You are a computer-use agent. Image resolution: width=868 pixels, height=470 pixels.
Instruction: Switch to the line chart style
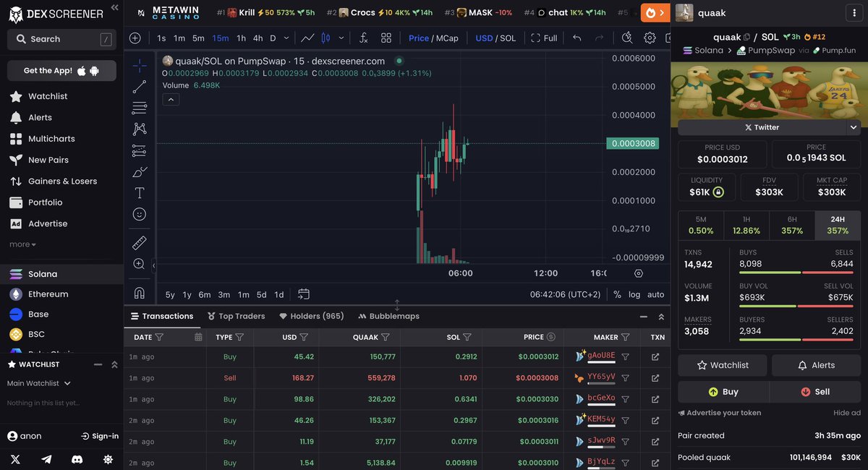click(307, 38)
